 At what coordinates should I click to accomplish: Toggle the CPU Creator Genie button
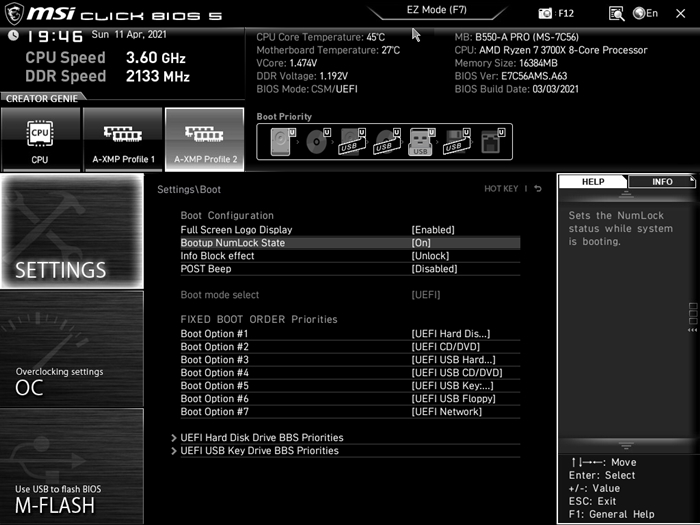point(41,139)
